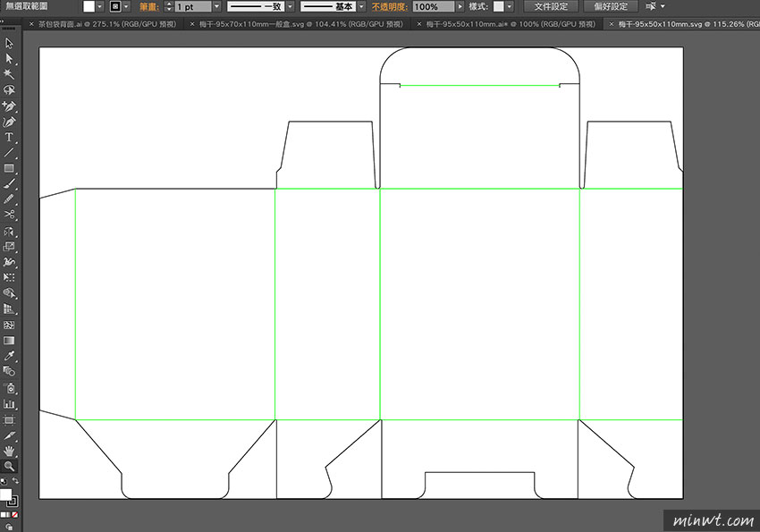Click the 偏好設定 button
Image resolution: width=760 pixels, height=532 pixels.
pos(611,6)
